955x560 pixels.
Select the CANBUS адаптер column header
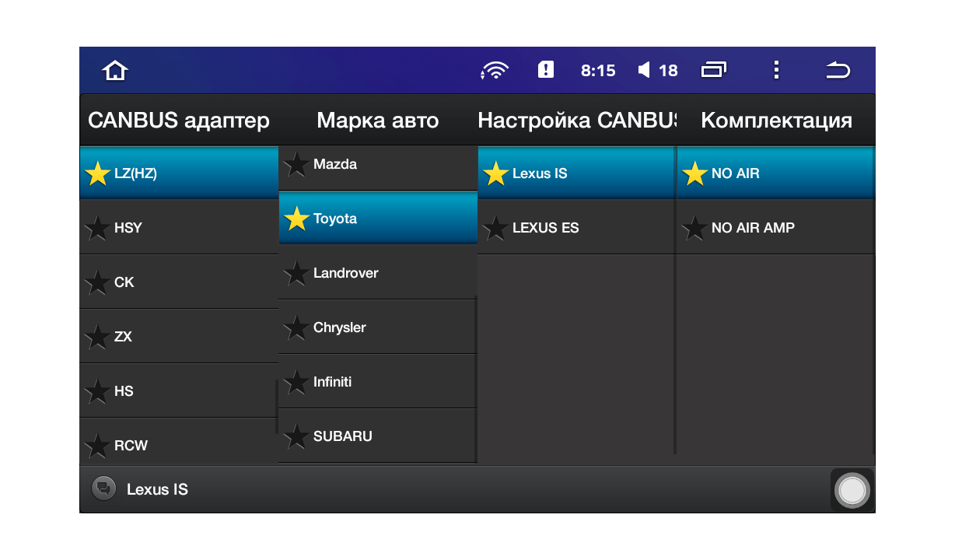179,121
